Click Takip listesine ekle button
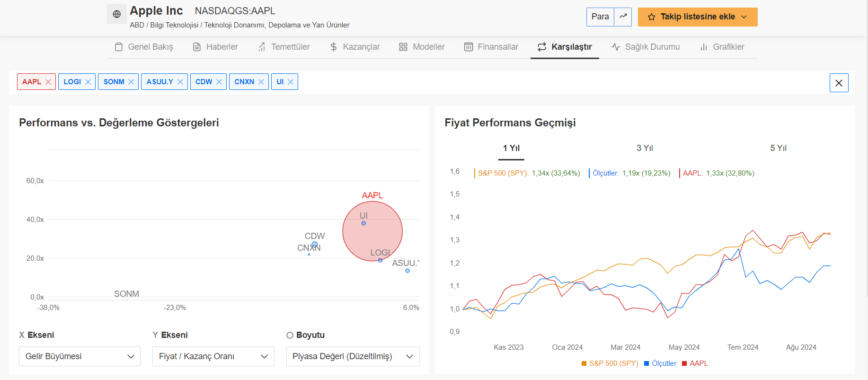This screenshot has width=868, height=380. click(698, 17)
